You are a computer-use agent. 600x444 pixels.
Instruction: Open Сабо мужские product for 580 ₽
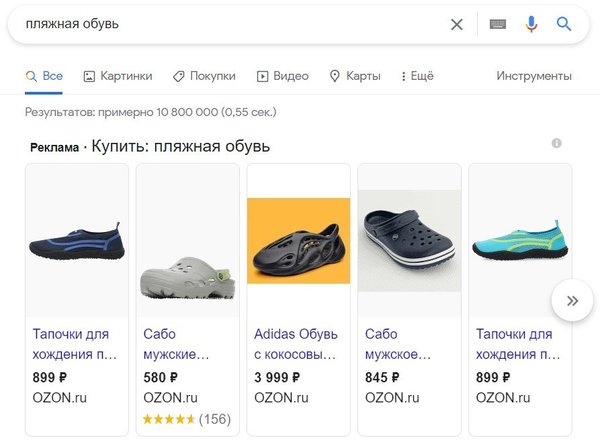176,343
